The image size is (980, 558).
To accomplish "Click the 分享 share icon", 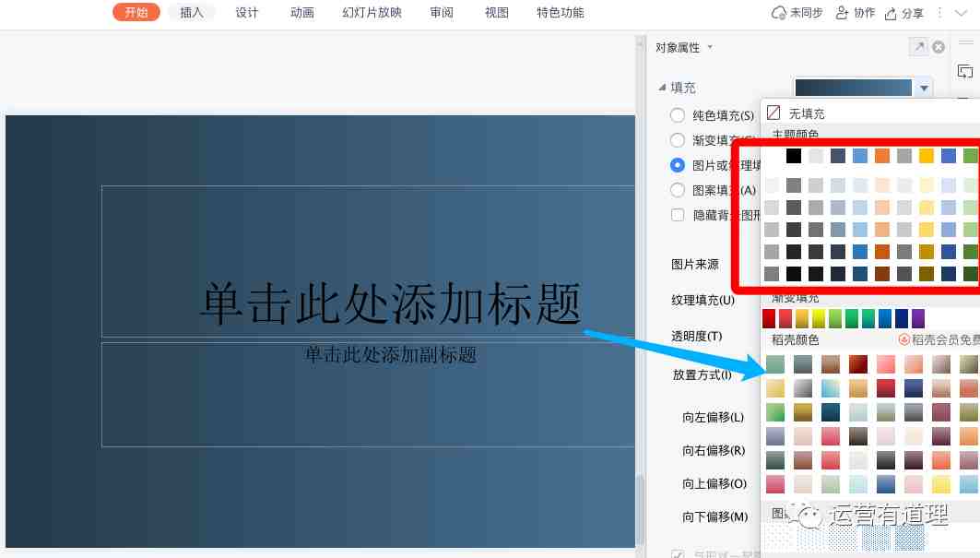I will (x=891, y=13).
